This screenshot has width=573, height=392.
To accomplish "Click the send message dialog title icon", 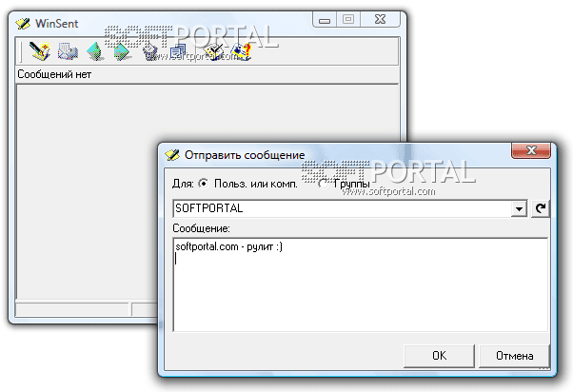I will coord(172,155).
